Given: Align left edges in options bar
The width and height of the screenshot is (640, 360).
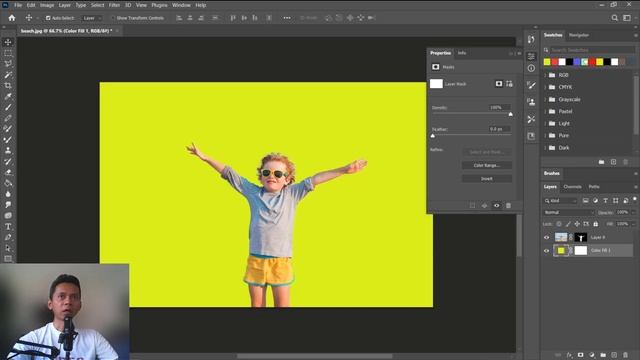Looking at the screenshot, I should pyautogui.click(x=179, y=18).
